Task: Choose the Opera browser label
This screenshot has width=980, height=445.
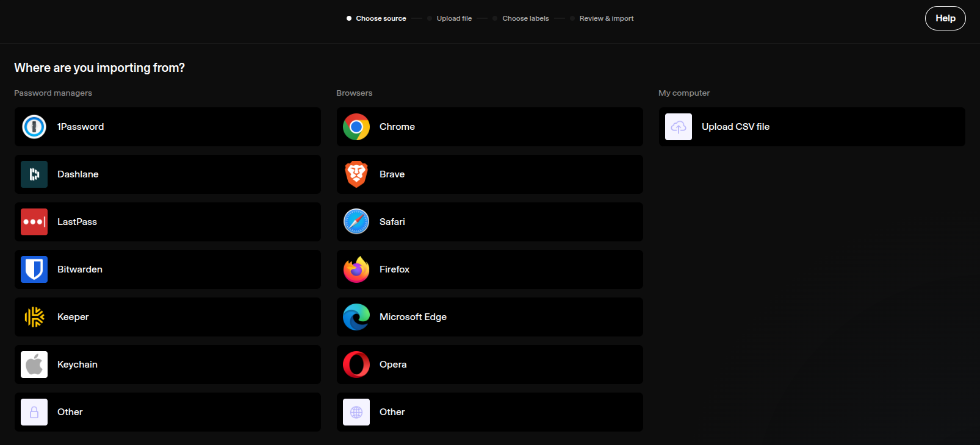Action: coord(393,365)
